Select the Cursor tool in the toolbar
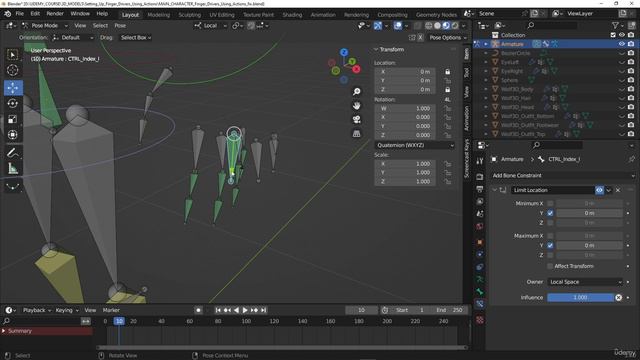640x360 pixels. click(x=13, y=70)
